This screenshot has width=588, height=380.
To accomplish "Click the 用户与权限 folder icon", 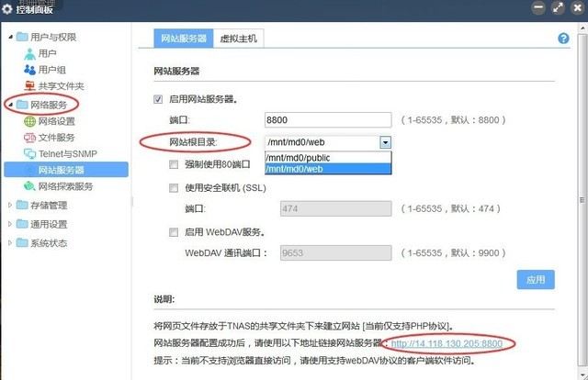I will 22,37.
